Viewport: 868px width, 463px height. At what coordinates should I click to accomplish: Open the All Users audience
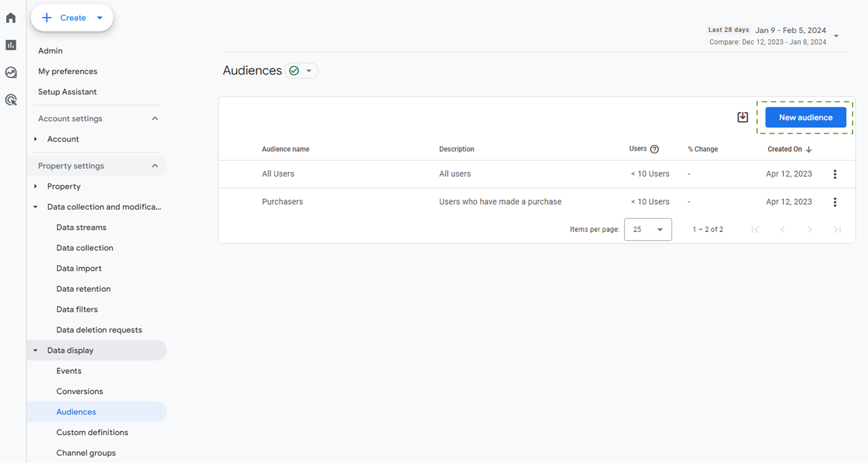coord(278,174)
